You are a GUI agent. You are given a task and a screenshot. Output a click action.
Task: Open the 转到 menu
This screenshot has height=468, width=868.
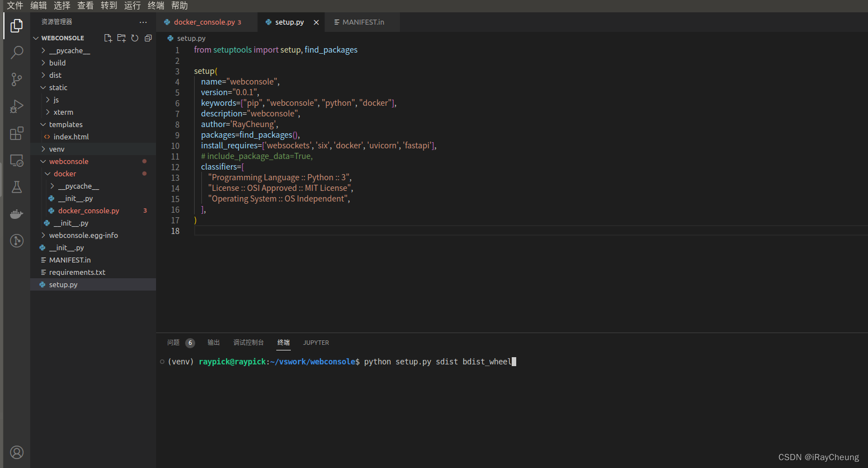(x=109, y=6)
